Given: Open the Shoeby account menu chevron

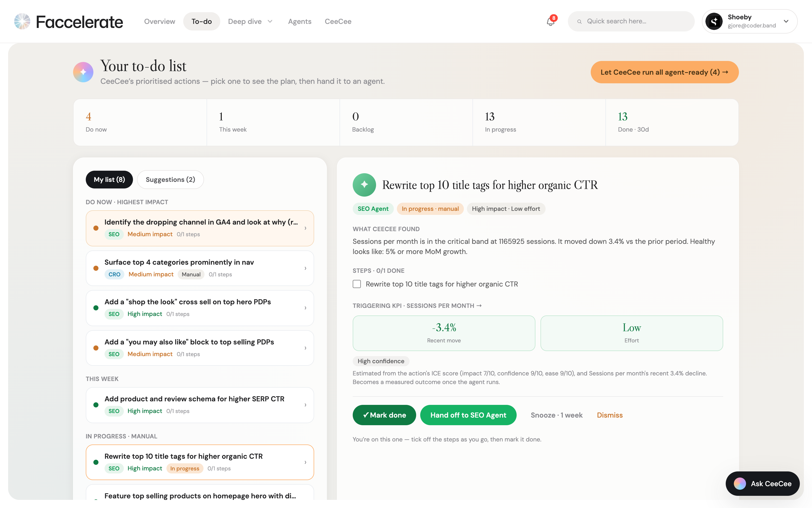Looking at the screenshot, I should tap(786, 21).
